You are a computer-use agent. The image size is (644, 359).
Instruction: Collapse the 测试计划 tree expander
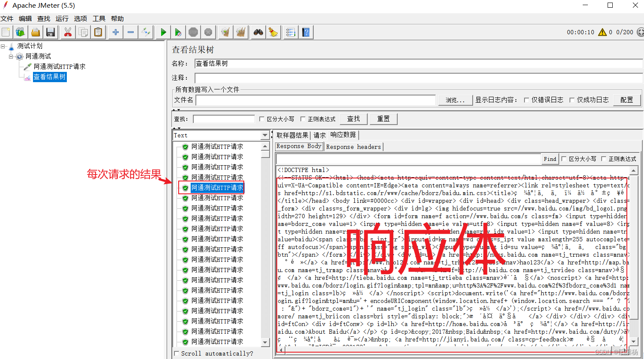point(3,46)
